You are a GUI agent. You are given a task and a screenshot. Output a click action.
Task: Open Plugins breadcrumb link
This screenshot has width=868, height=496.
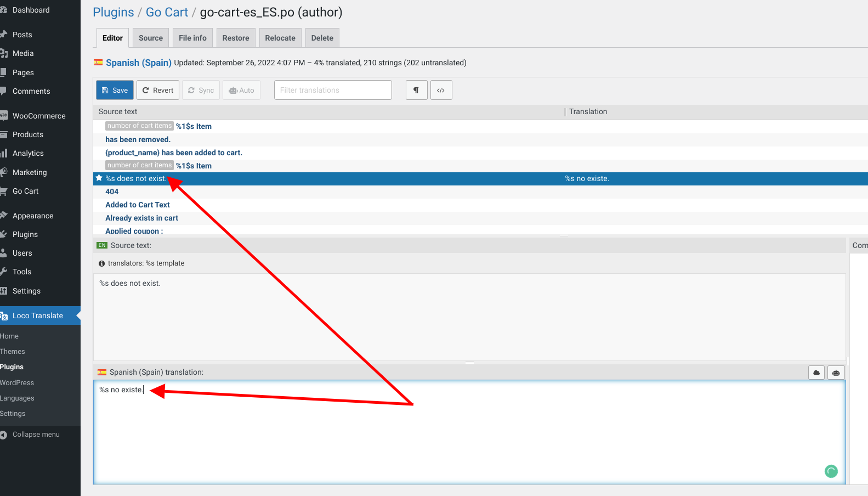pyautogui.click(x=113, y=12)
